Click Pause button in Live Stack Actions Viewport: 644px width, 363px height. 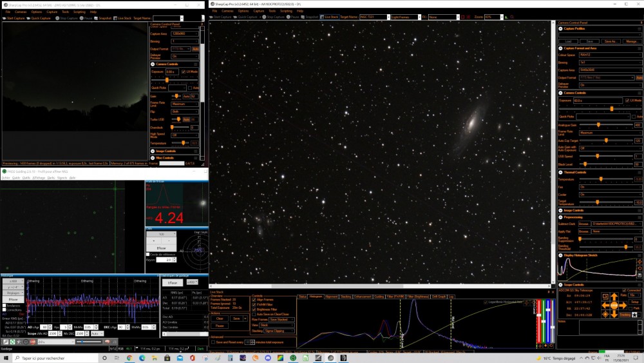click(x=220, y=326)
